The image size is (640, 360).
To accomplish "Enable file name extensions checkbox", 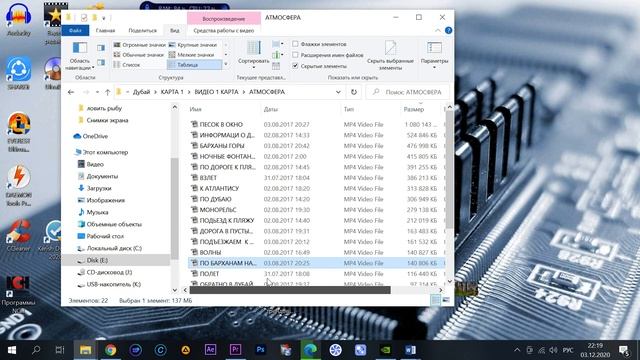I will (328, 55).
